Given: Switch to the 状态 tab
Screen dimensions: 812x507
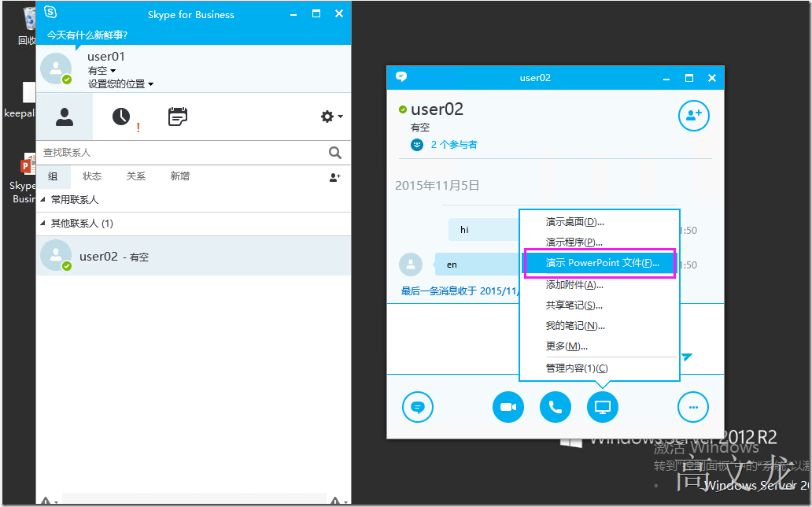Looking at the screenshot, I should coord(92,176).
